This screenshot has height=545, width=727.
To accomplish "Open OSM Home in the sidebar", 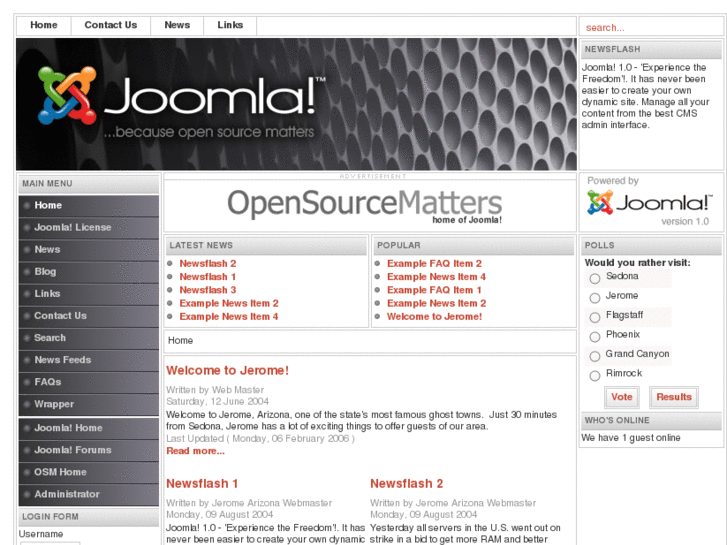I will [89, 472].
